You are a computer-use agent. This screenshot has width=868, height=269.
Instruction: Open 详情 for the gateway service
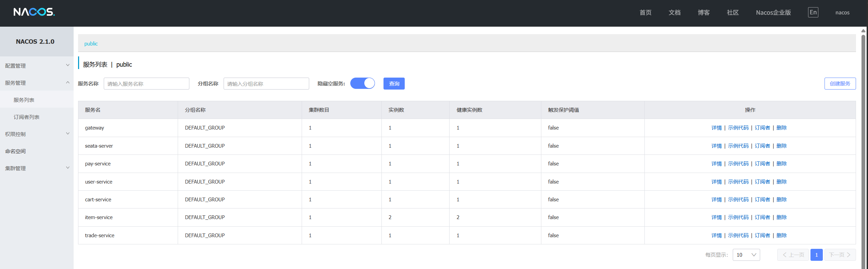click(716, 128)
